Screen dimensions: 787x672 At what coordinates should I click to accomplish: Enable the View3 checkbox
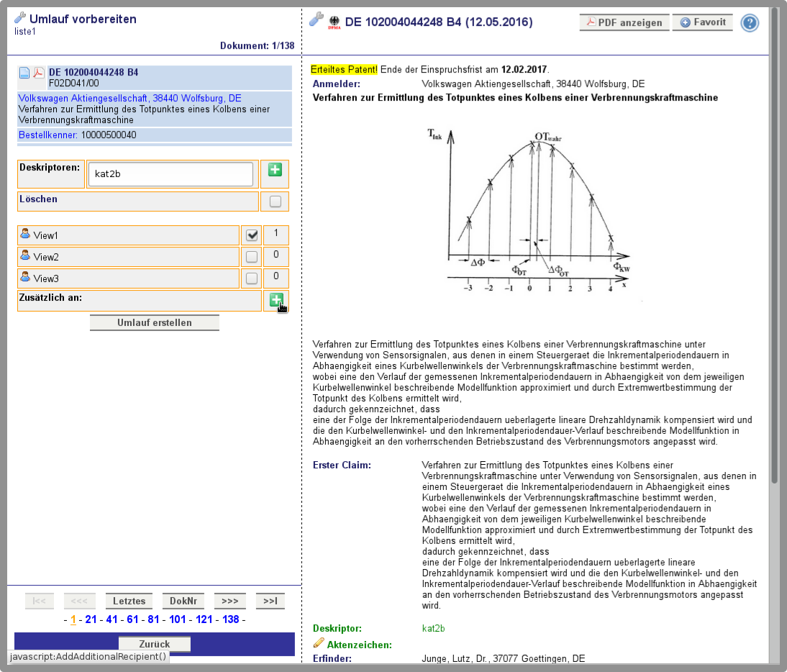tap(252, 278)
